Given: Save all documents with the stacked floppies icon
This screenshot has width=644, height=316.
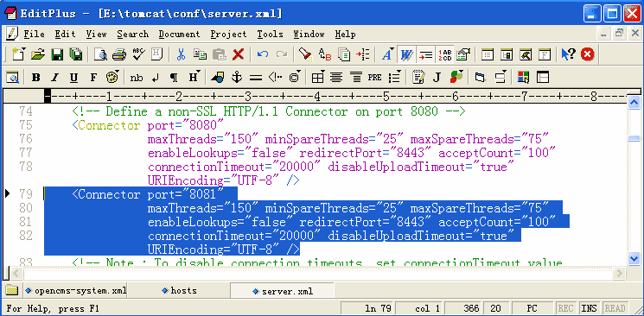Looking at the screenshot, I should pos(76,54).
